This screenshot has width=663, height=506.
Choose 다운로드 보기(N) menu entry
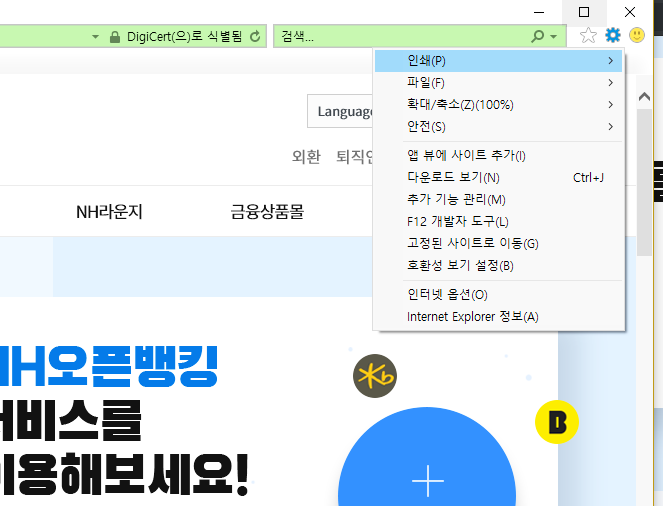coord(499,178)
